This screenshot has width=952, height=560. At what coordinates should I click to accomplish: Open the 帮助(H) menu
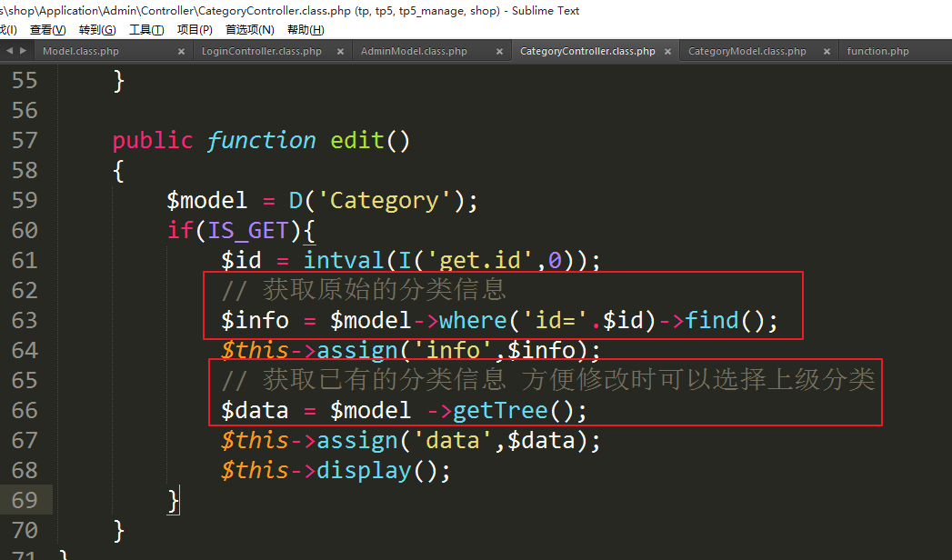click(306, 30)
